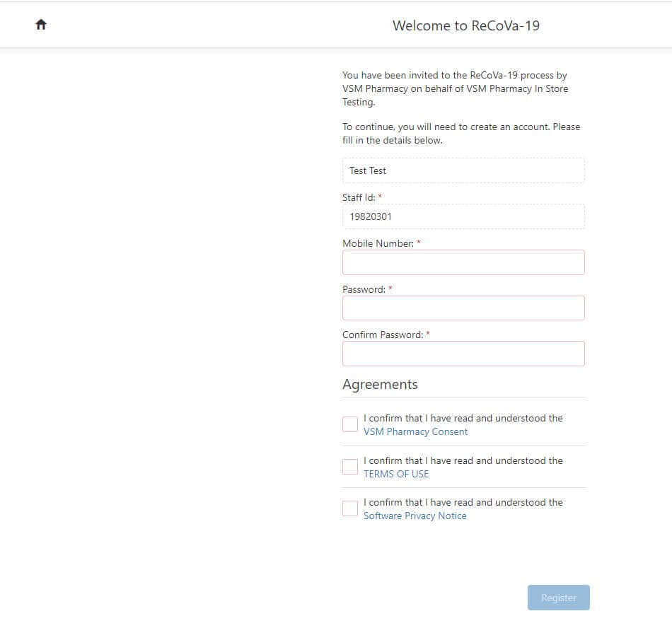Check the TERMS OF USE agreement box
The width and height of the screenshot is (672, 628).
[350, 467]
